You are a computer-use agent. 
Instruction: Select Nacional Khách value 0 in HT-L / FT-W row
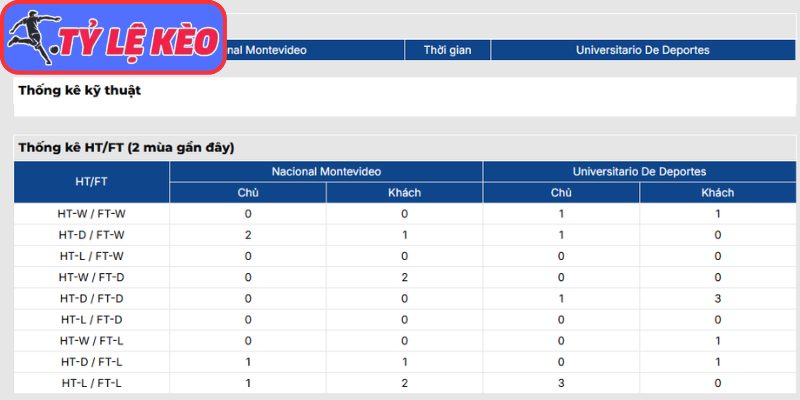(405, 256)
